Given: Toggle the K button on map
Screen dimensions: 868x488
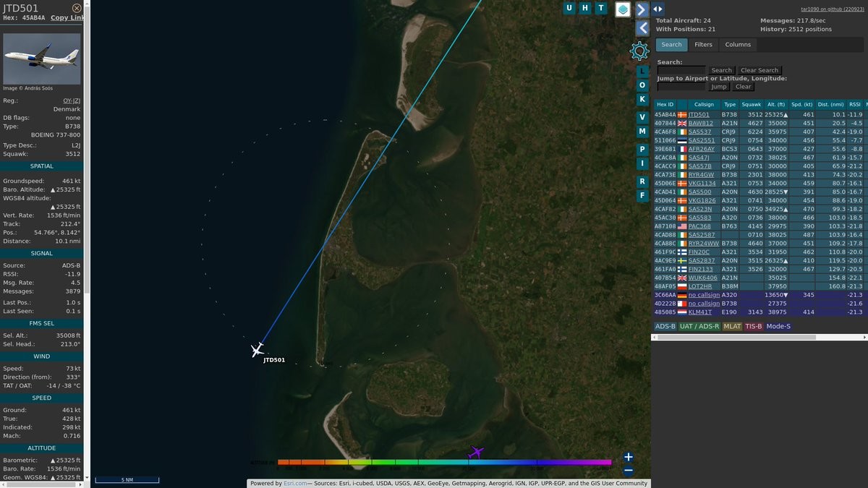Looking at the screenshot, I should (x=642, y=99).
